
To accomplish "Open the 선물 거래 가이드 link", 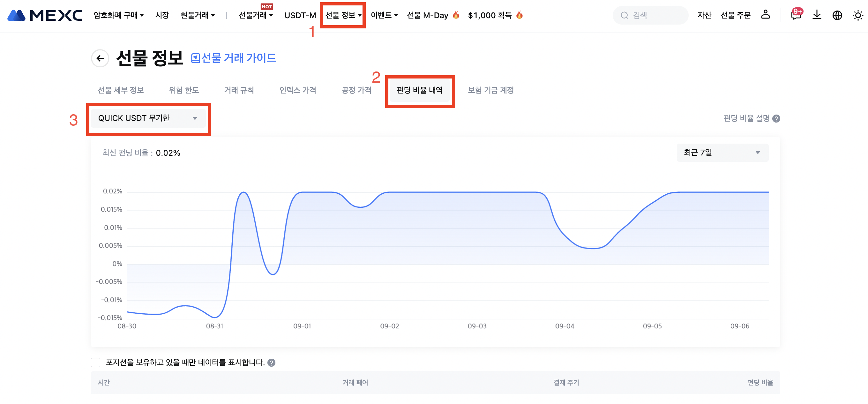I will click(x=234, y=58).
